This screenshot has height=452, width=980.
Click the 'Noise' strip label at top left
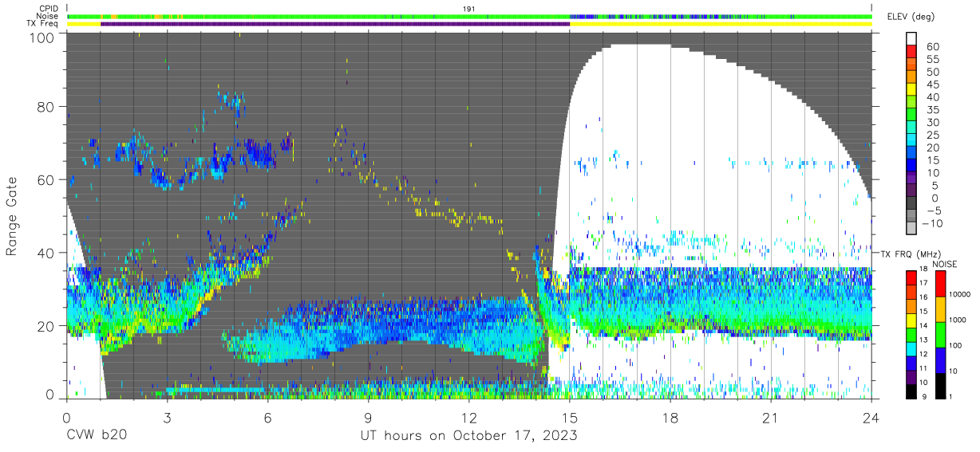(46, 16)
